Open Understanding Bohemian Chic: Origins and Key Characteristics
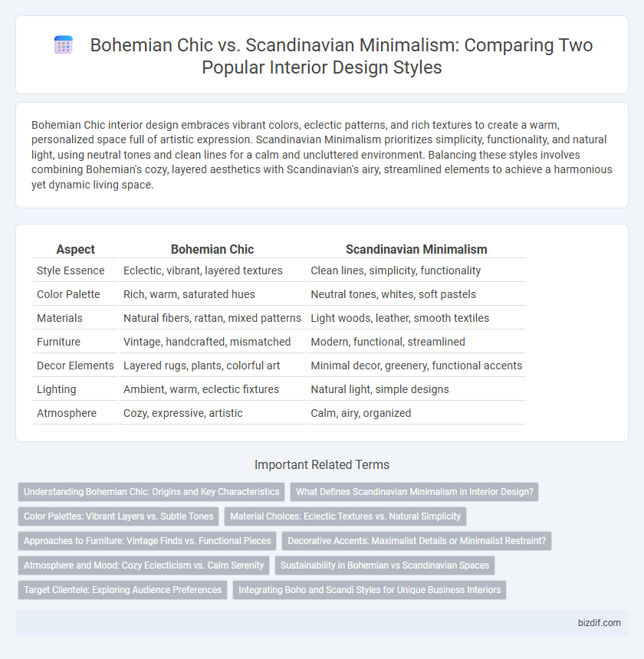Image resolution: width=644 pixels, height=659 pixels. 151,492
